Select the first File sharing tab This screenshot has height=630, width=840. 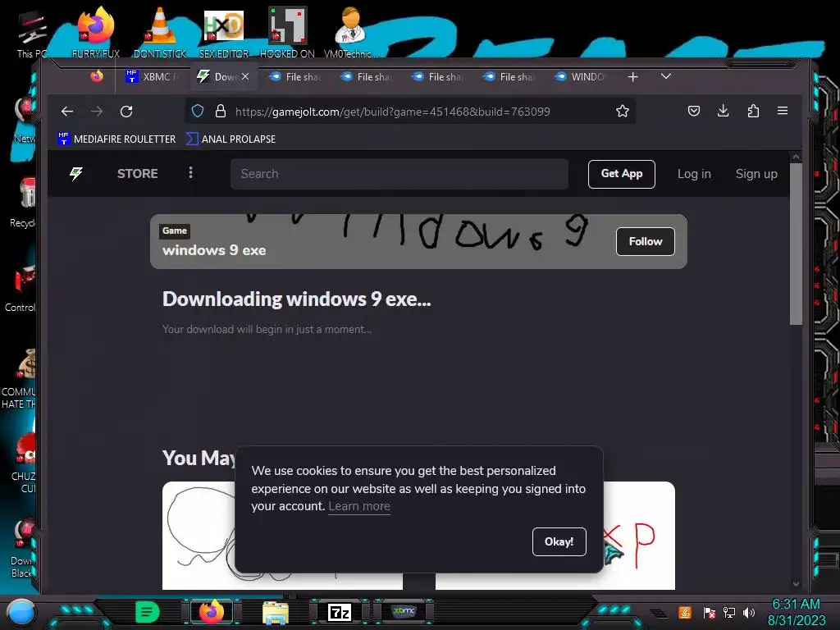(x=295, y=76)
